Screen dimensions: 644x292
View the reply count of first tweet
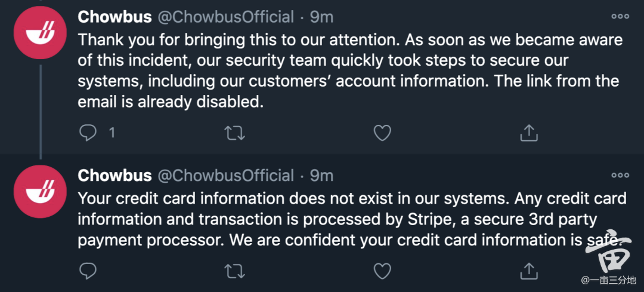coord(111,133)
